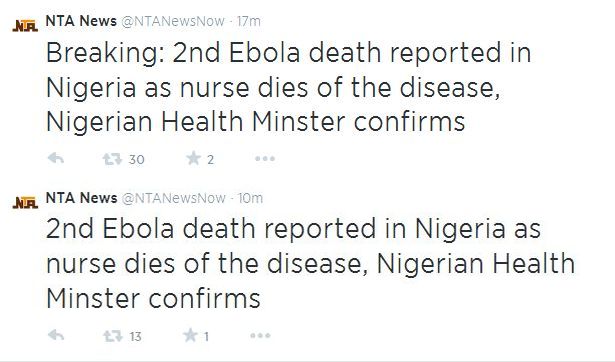Open NTA logo avatar on first tweet
Viewport: 615px width, 362px height.
pyautogui.click(x=25, y=26)
